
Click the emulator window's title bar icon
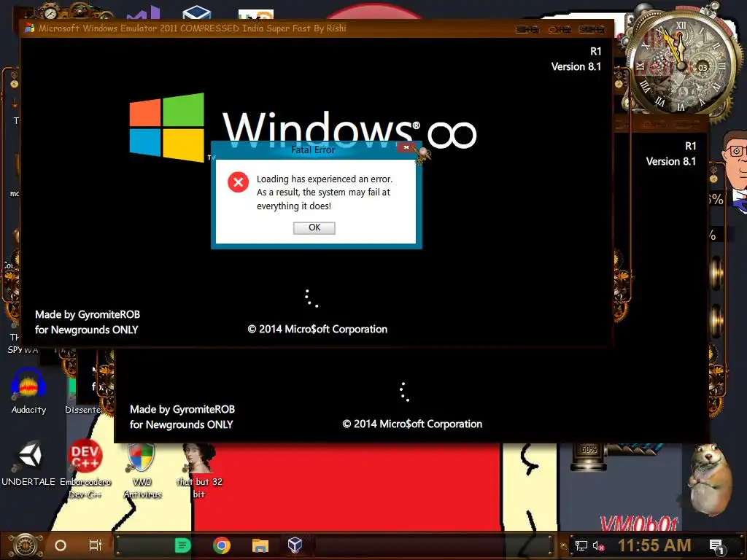29,28
